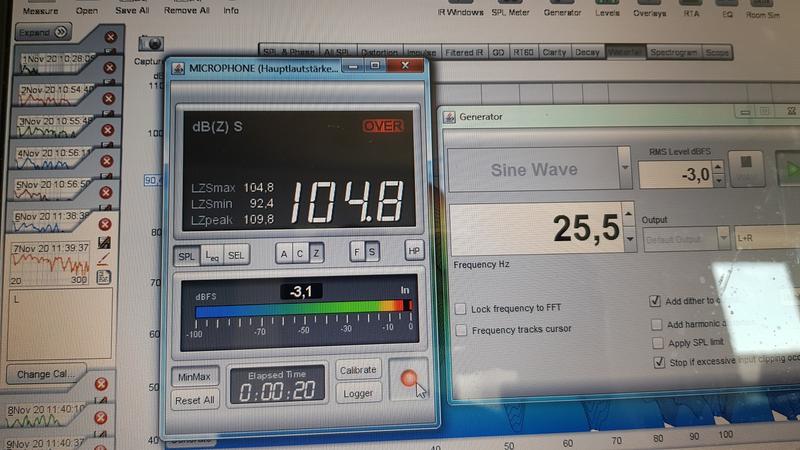Remove the 1 Nov 20 10:28 measurement

point(110,37)
